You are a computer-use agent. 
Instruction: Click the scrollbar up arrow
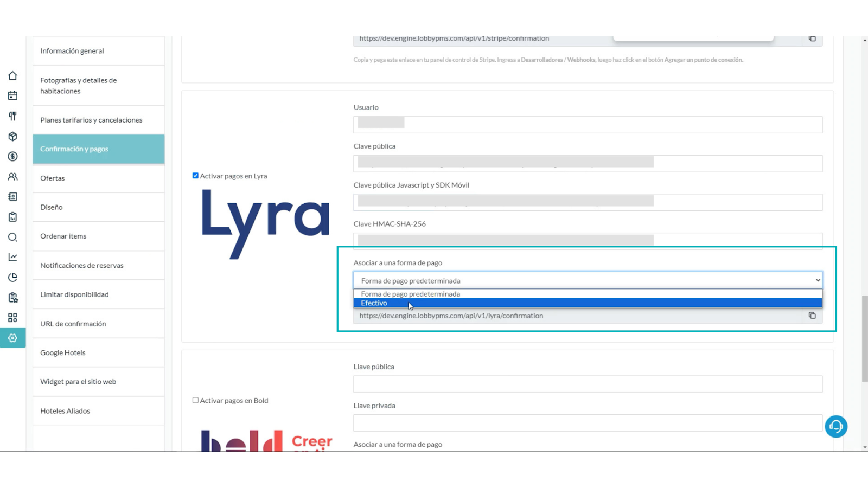pyautogui.click(x=865, y=40)
